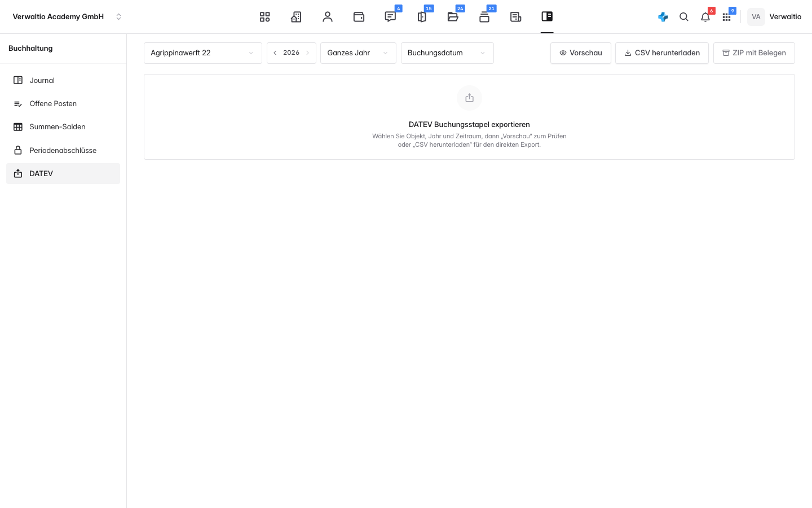Click the blue assistant logo icon
The image size is (812, 508).
[x=663, y=17]
